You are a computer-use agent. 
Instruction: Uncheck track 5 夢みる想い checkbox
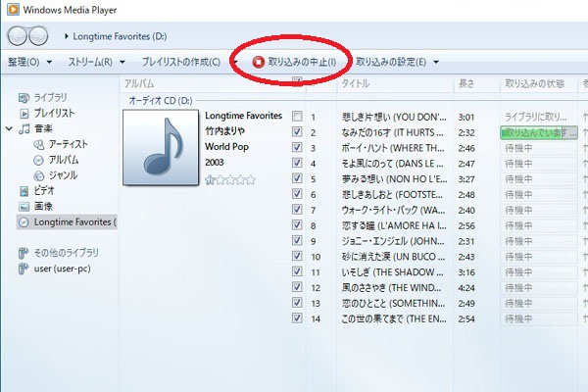297,179
